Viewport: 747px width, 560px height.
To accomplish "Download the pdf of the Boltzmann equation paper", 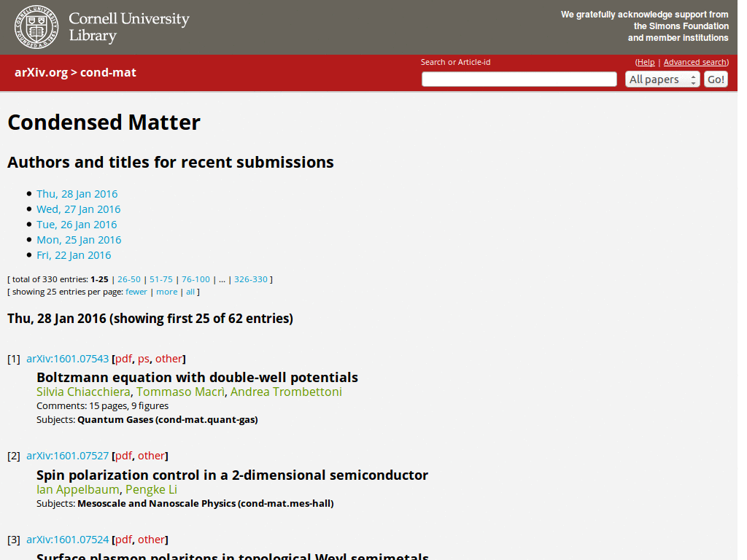I will coord(124,359).
